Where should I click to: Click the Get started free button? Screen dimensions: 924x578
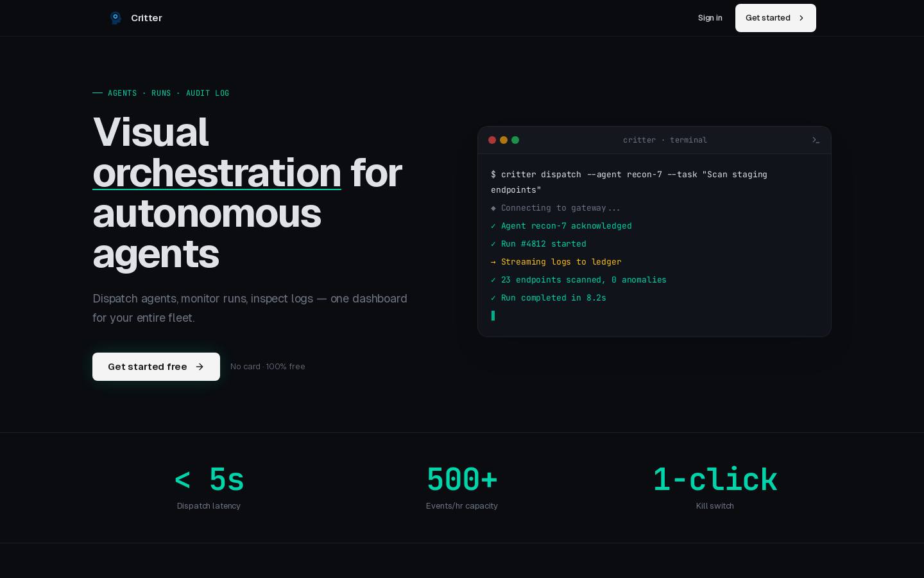point(156,367)
